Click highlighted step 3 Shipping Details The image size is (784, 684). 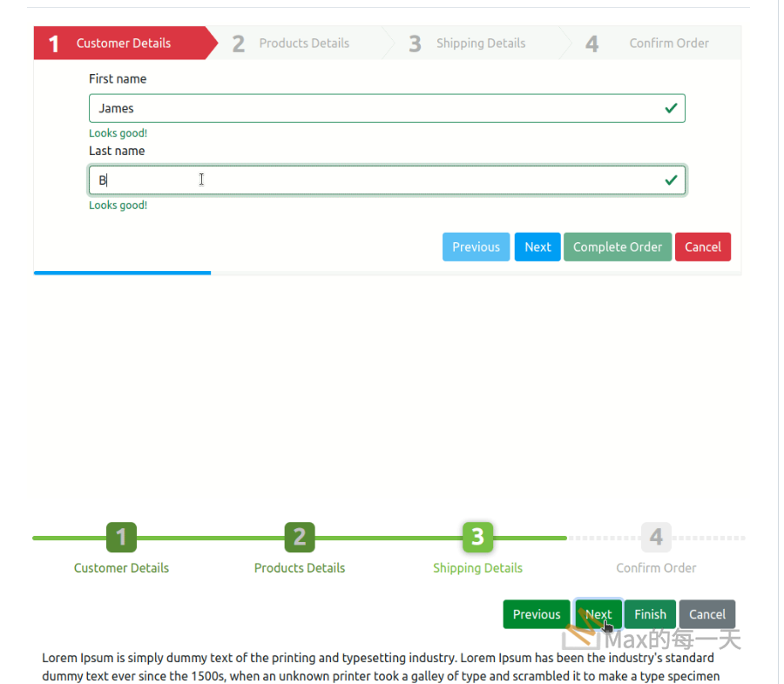coord(477,538)
